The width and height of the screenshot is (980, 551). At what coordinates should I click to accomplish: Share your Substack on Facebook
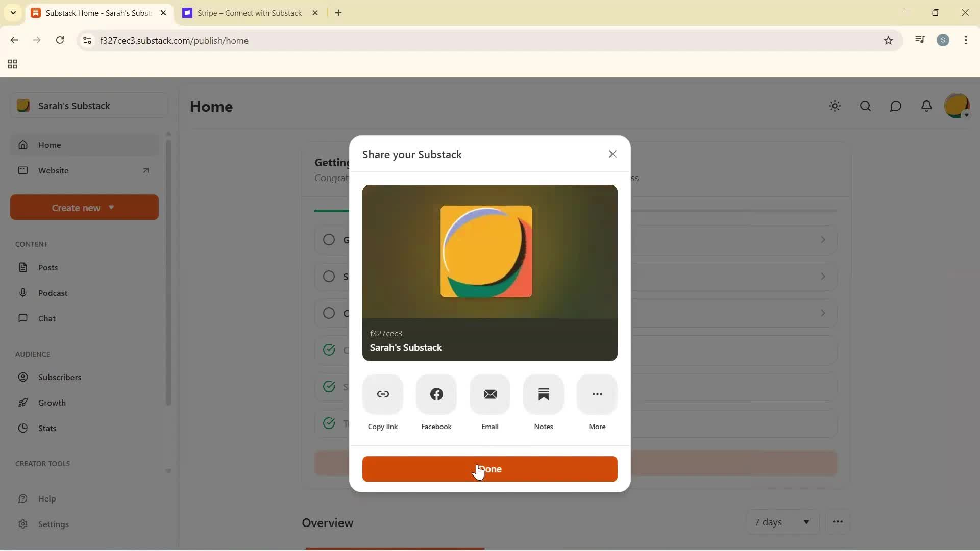[x=436, y=394]
